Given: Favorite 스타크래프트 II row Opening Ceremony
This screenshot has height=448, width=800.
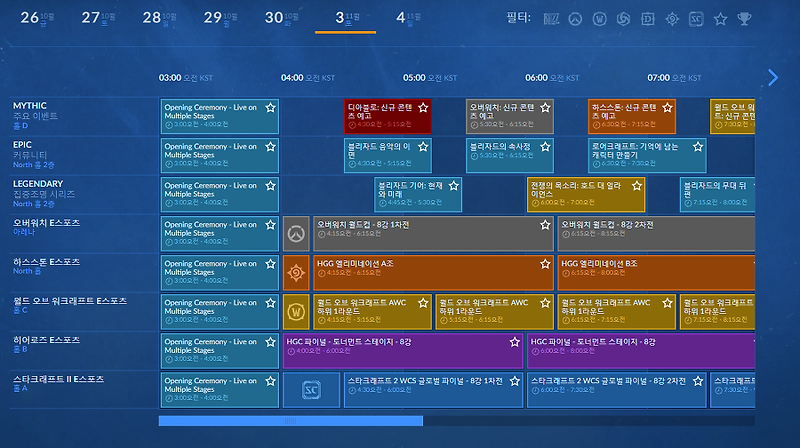Looking at the screenshot, I should (270, 381).
